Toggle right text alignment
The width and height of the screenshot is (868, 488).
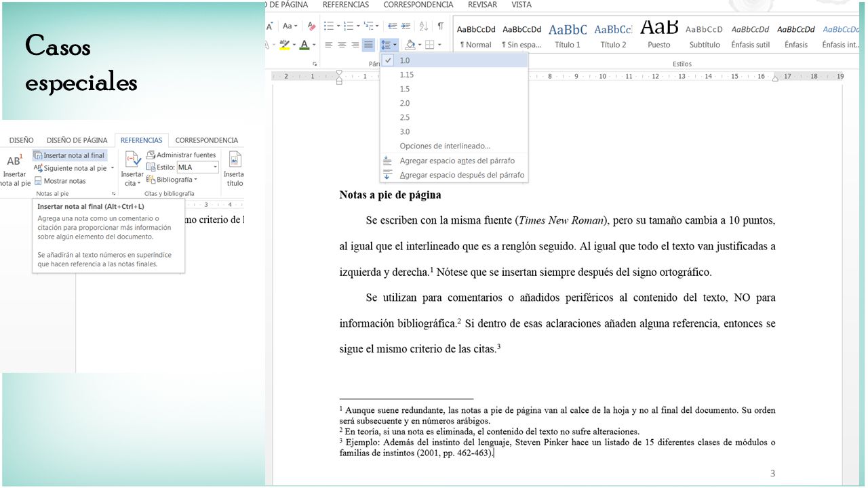pos(355,45)
